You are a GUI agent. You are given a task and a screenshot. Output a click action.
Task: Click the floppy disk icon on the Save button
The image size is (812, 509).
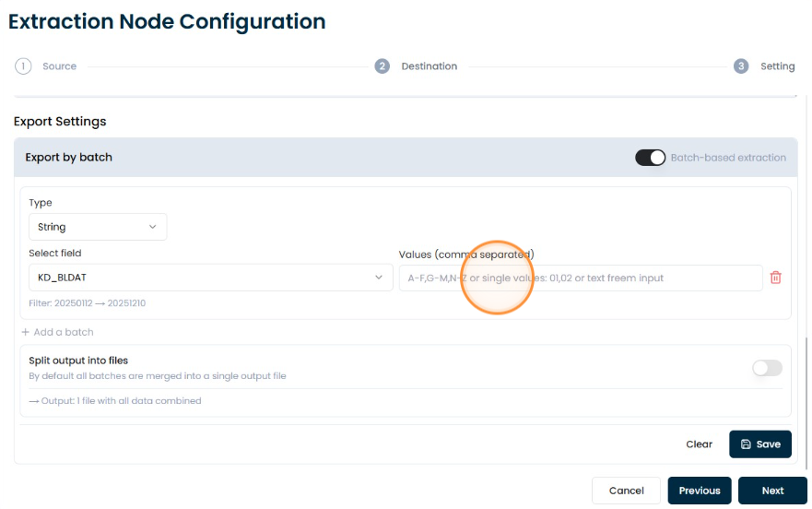click(x=746, y=444)
